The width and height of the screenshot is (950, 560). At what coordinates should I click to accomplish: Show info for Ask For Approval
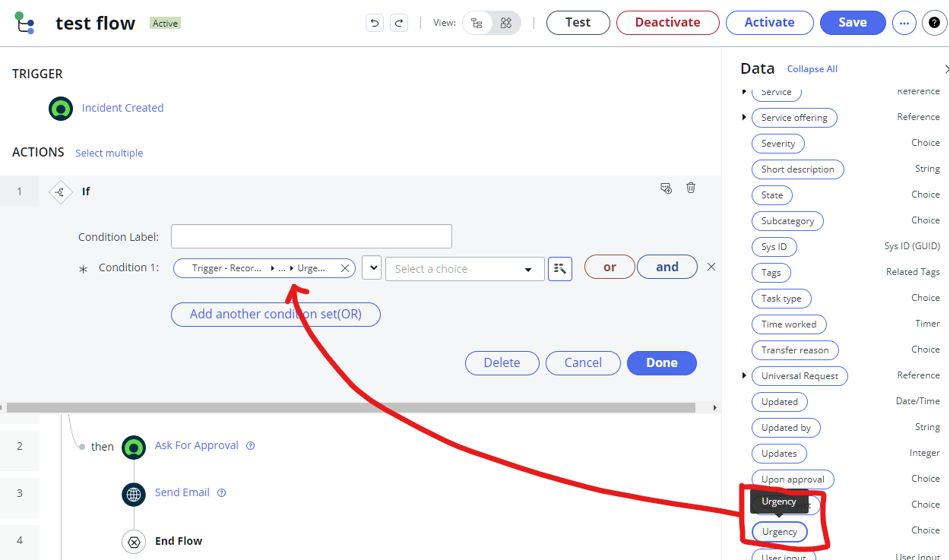pos(251,446)
